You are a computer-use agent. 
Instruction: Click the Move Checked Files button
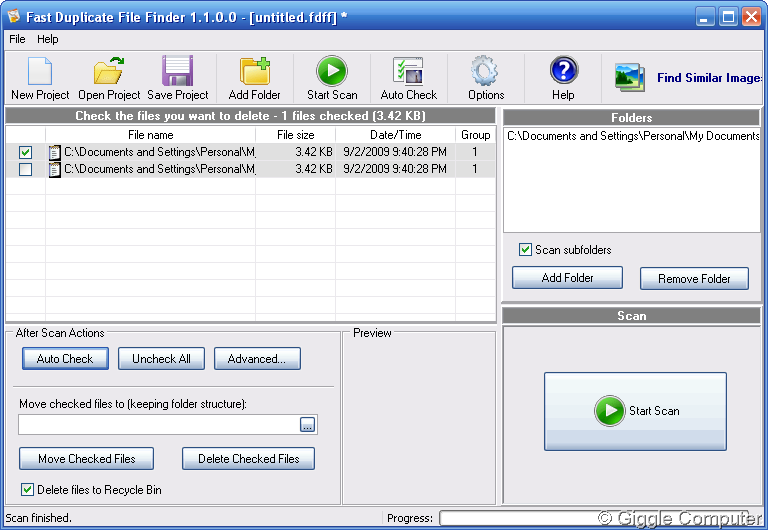pyautogui.click(x=87, y=458)
